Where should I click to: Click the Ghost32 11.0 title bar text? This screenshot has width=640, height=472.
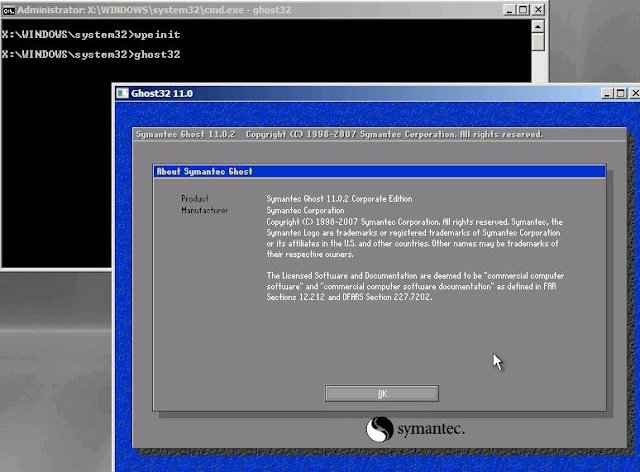click(x=162, y=94)
